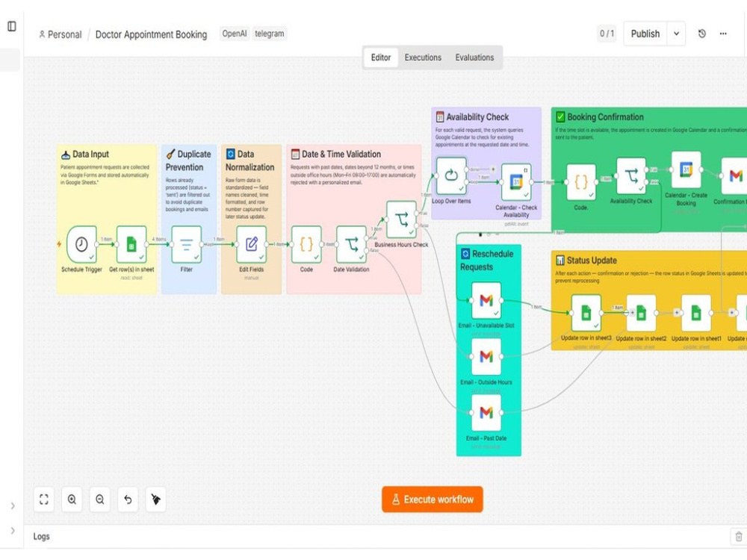Click Execute workflow button

point(433,499)
